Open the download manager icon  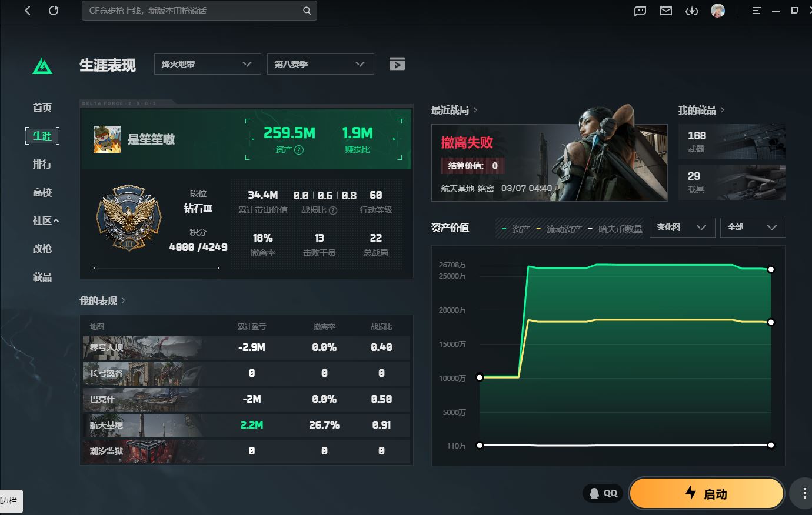point(692,11)
